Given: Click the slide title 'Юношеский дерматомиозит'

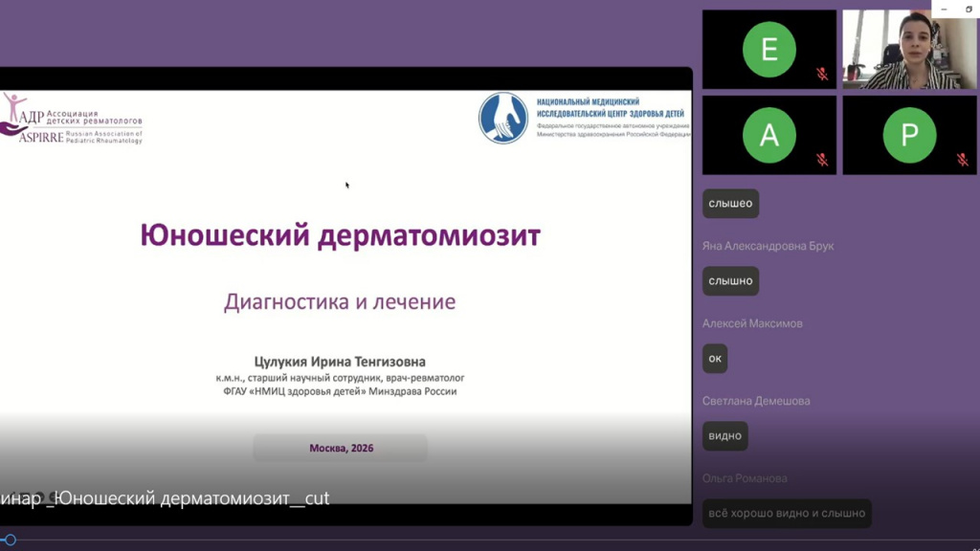Looking at the screenshot, I should coord(340,236).
